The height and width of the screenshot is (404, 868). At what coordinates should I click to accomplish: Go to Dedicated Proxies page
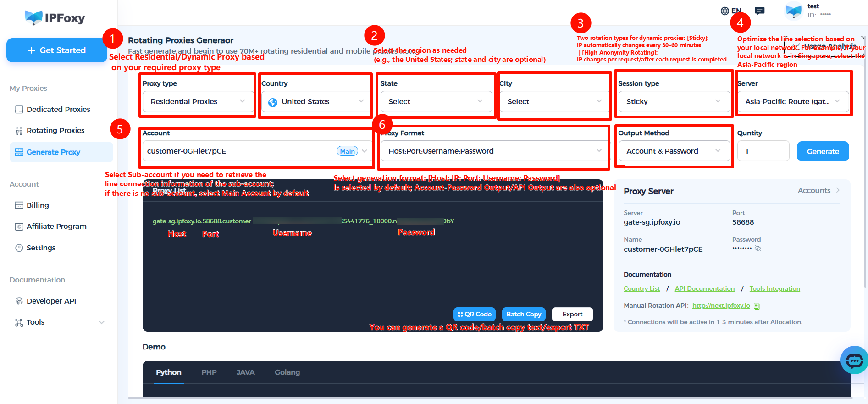58,110
